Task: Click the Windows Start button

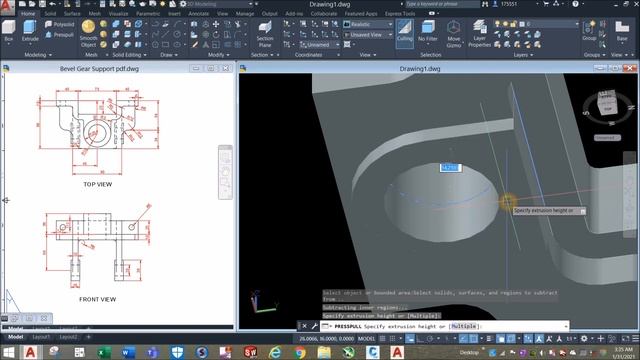Action: [9, 352]
